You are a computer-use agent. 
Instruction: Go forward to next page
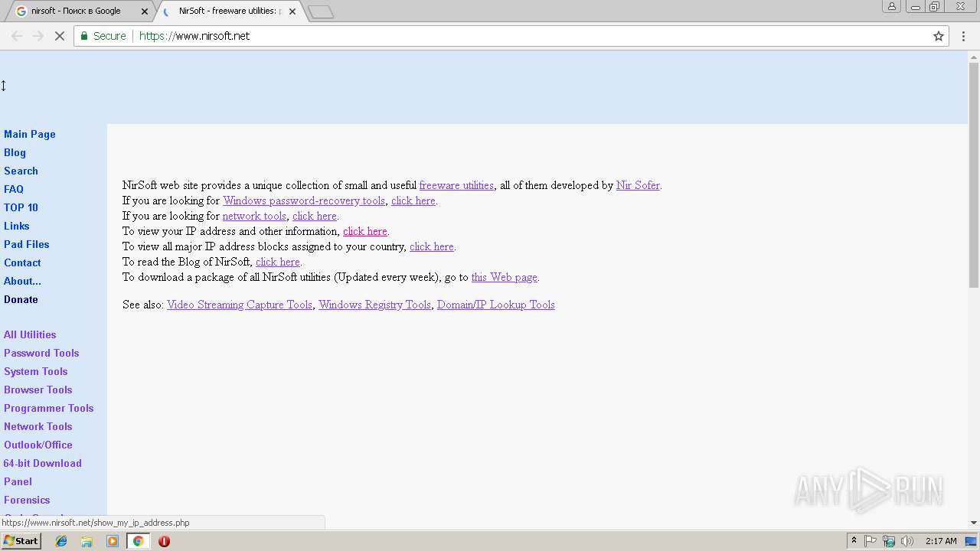(38, 36)
